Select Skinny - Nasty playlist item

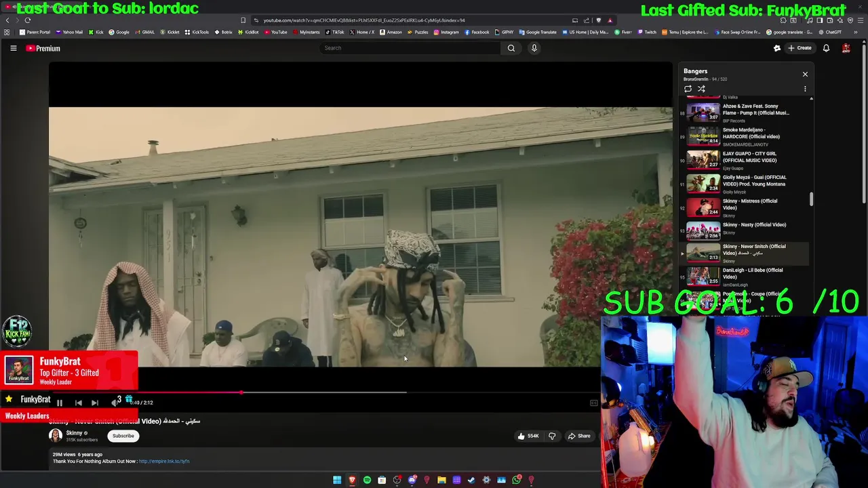click(x=744, y=230)
